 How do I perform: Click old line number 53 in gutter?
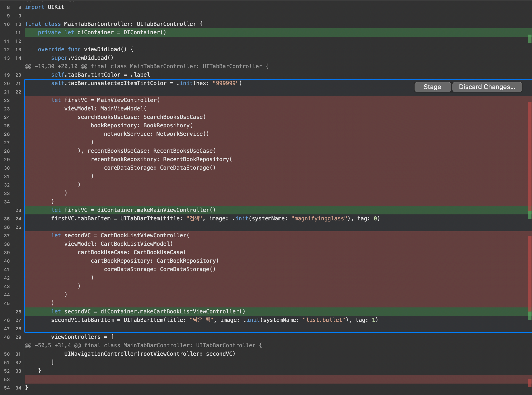pyautogui.click(x=7, y=379)
